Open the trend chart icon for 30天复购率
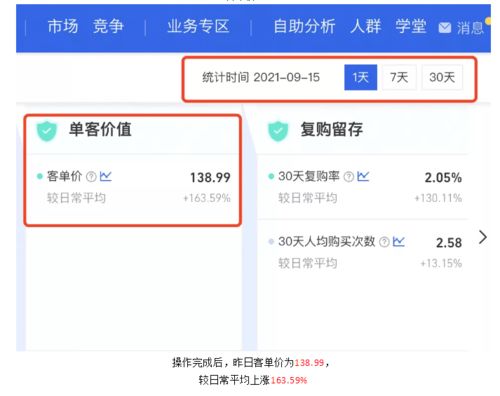The image size is (500, 396). 363,176
